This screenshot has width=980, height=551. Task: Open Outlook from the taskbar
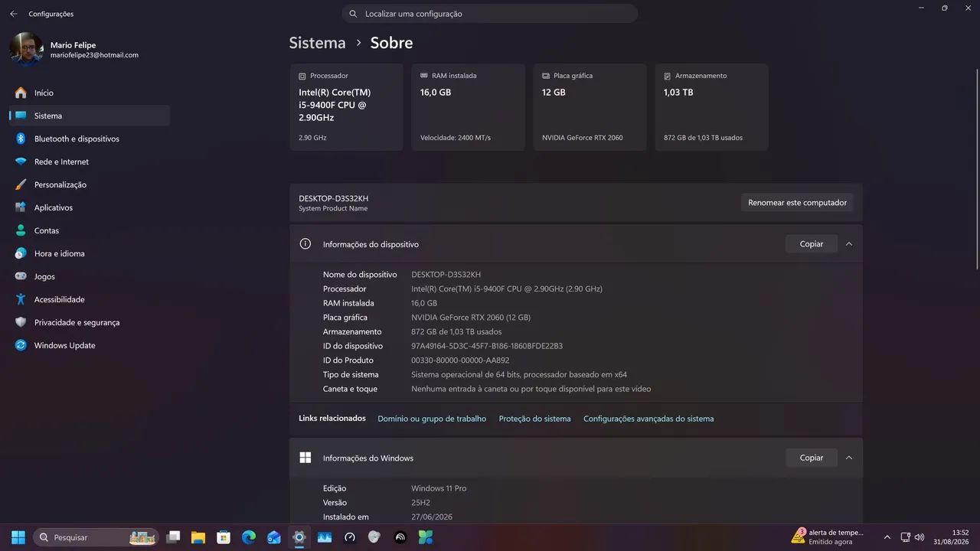[274, 537]
